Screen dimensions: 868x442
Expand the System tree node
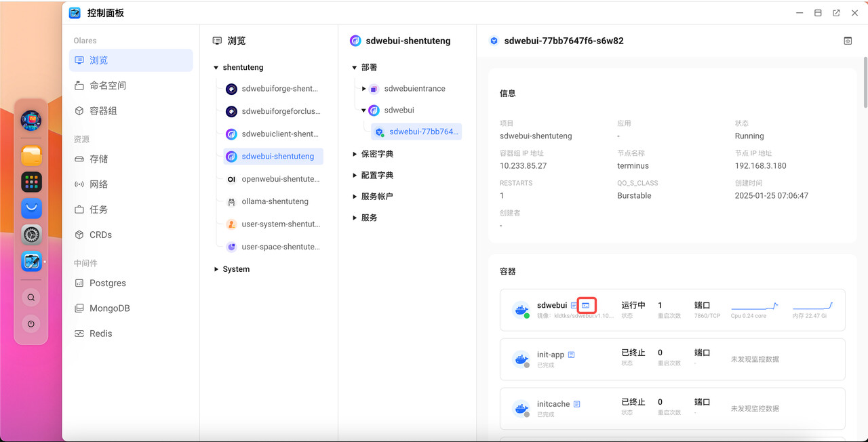tap(216, 269)
